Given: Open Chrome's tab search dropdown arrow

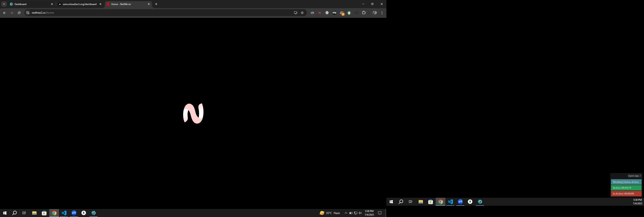Looking at the screenshot, I should click(x=4, y=4).
